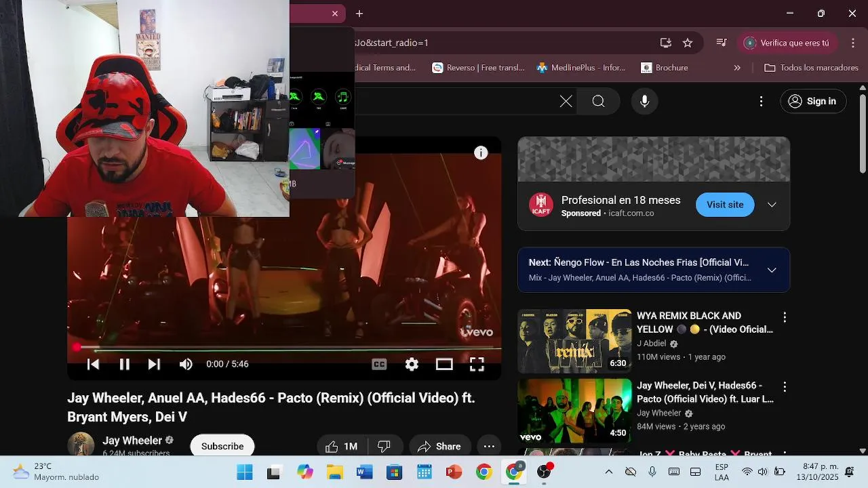Go to previous video in player
The width and height of the screenshot is (868, 488).
coord(94,364)
